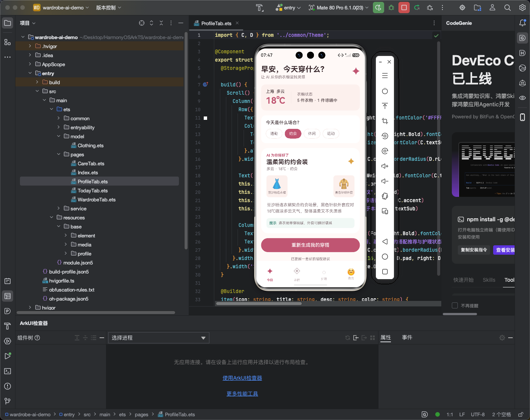Image resolution: width=530 pixels, height=420 pixels.
Task: Click the editor horizontal scrollbar
Action: [259, 304]
